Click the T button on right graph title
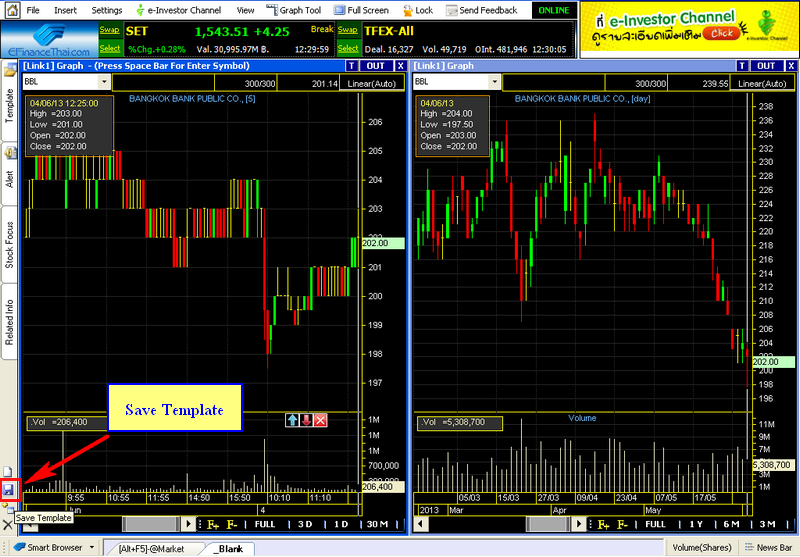 742,66
